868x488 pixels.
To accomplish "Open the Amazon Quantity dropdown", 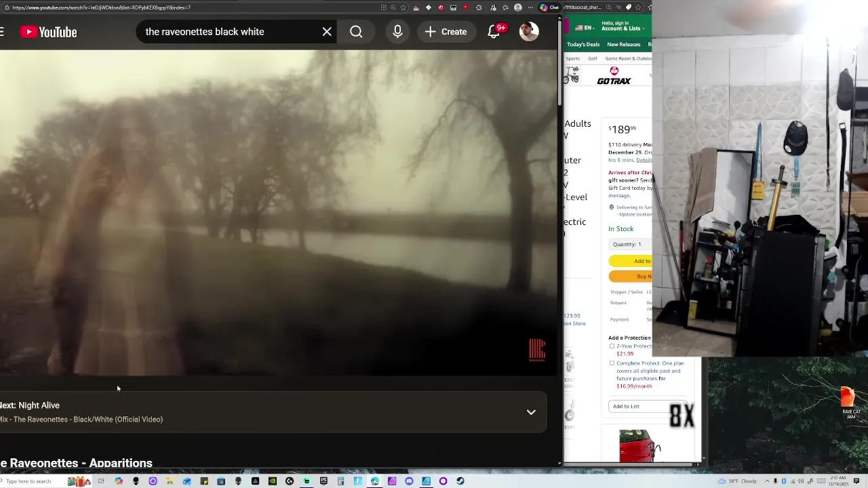I will click(630, 244).
